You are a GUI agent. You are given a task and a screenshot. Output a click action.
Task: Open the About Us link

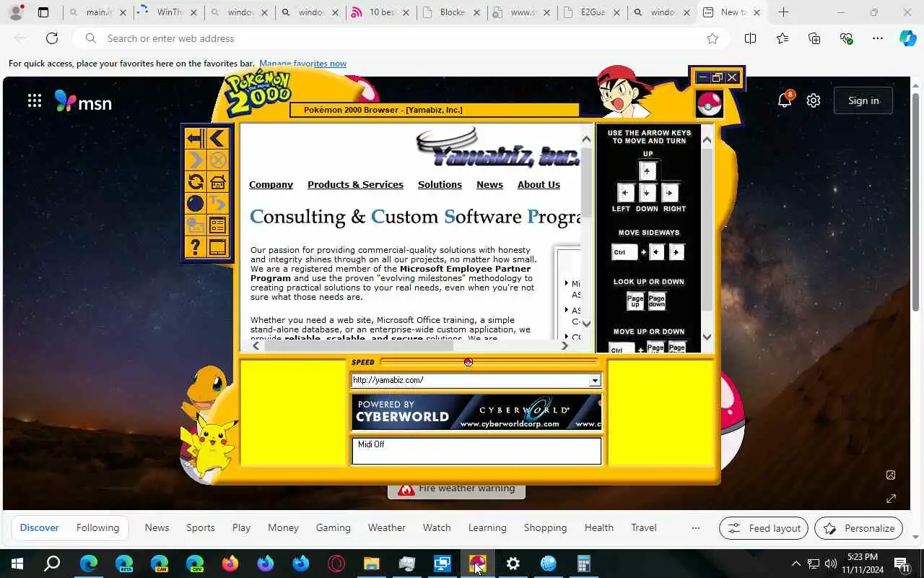(x=539, y=184)
